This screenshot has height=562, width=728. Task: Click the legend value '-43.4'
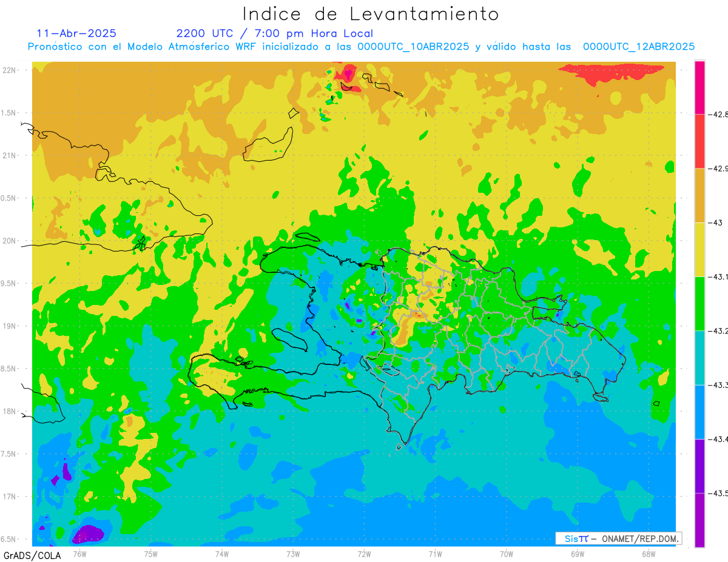[x=718, y=439]
